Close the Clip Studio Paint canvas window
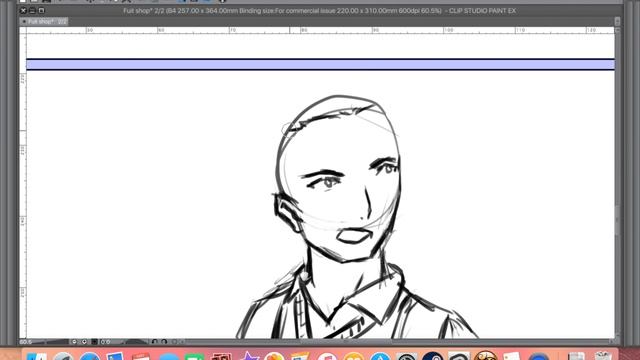Image resolution: width=640 pixels, height=360 pixels. 23,11
